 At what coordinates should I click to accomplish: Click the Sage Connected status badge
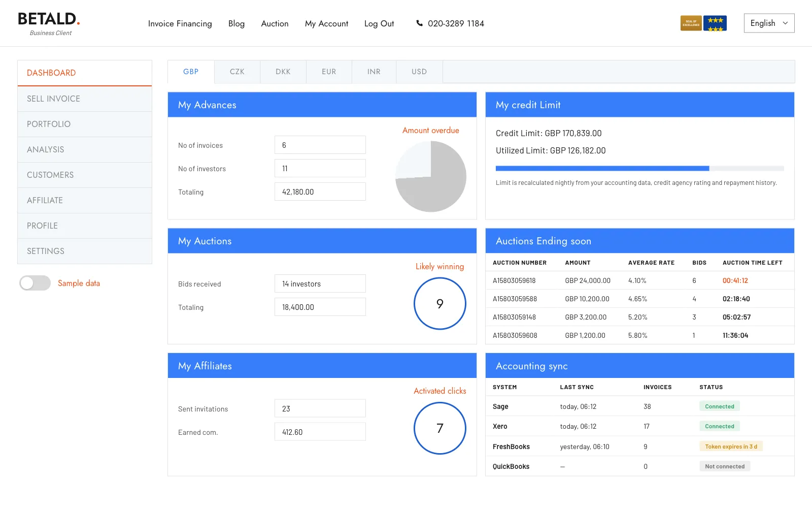tap(719, 406)
